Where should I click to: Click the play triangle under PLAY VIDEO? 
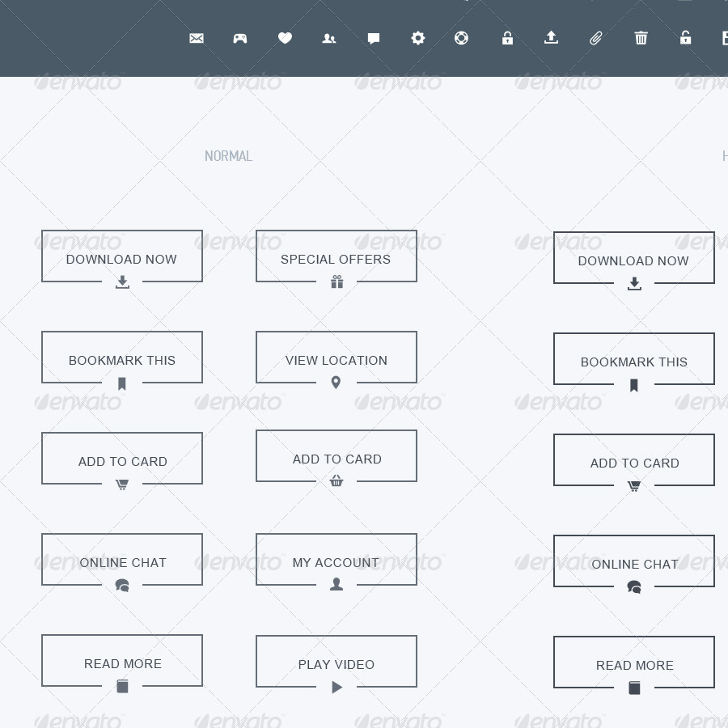[336, 687]
